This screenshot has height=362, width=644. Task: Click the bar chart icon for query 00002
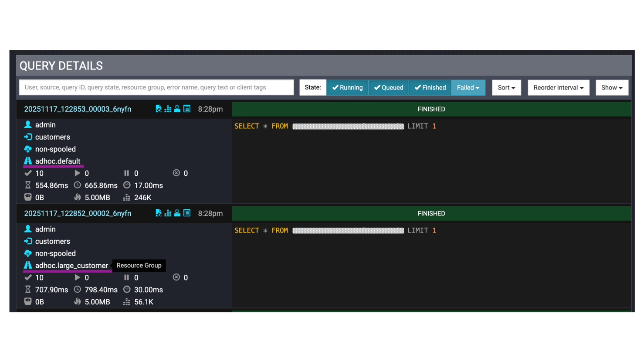click(x=168, y=213)
